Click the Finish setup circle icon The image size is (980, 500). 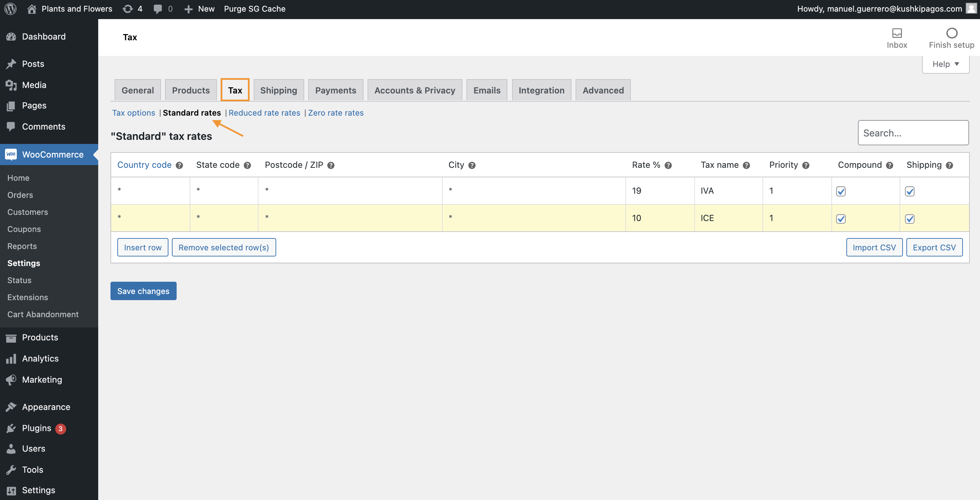(x=951, y=33)
